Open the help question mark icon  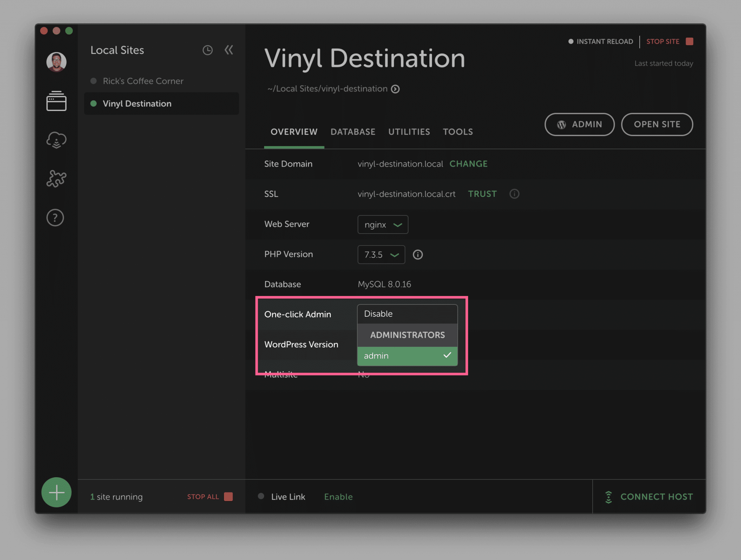pyautogui.click(x=55, y=218)
